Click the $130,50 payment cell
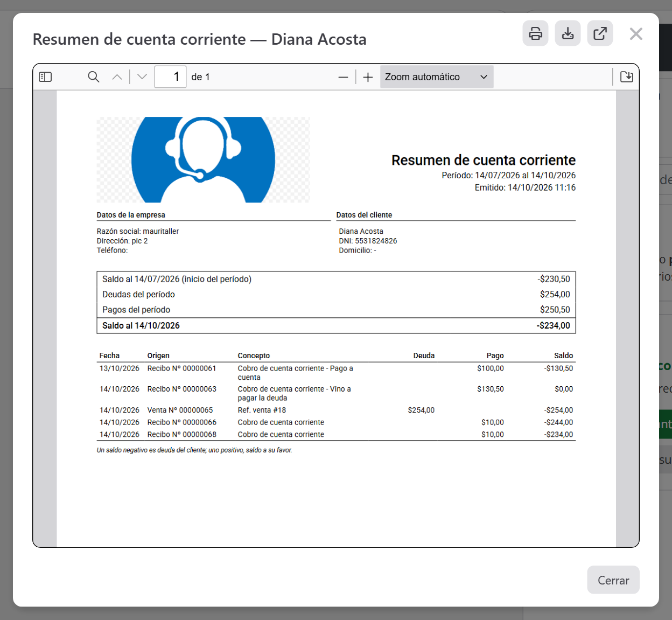 491,389
